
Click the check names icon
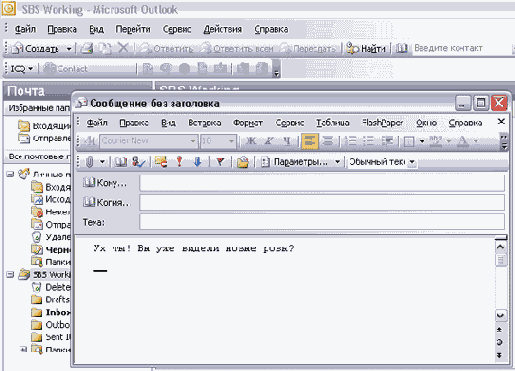(x=138, y=162)
